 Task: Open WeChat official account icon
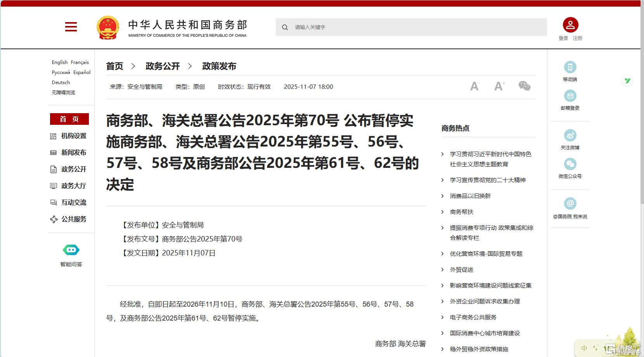(x=570, y=164)
